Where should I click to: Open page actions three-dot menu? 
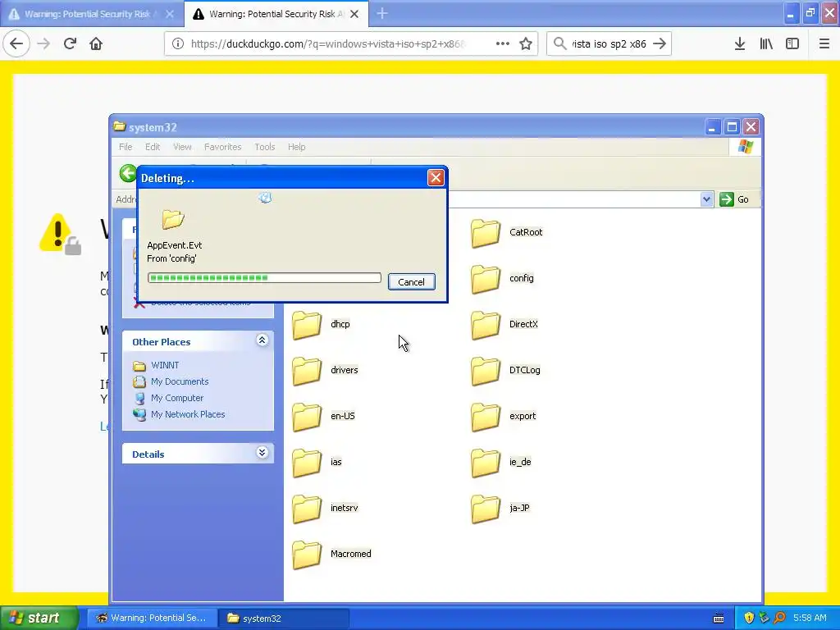(x=503, y=44)
